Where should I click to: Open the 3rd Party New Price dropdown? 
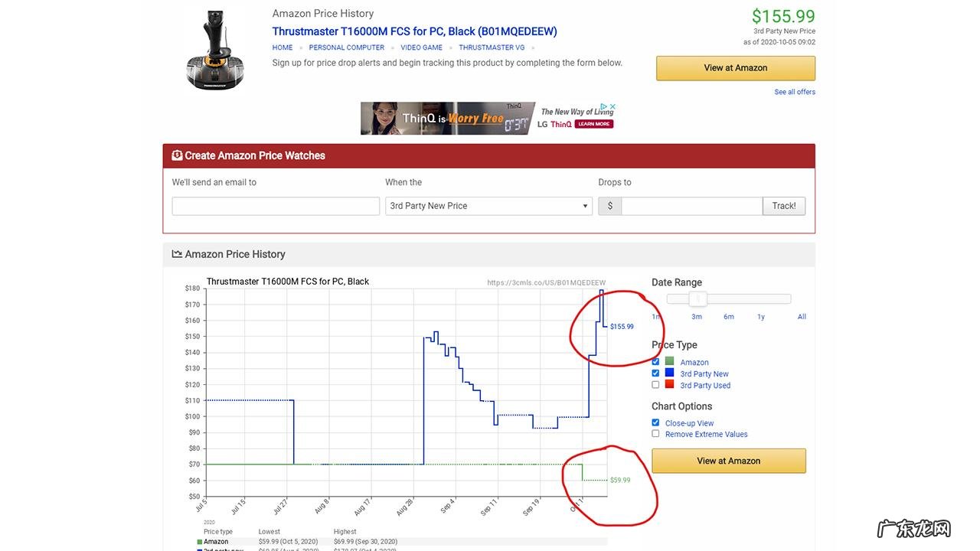point(488,206)
